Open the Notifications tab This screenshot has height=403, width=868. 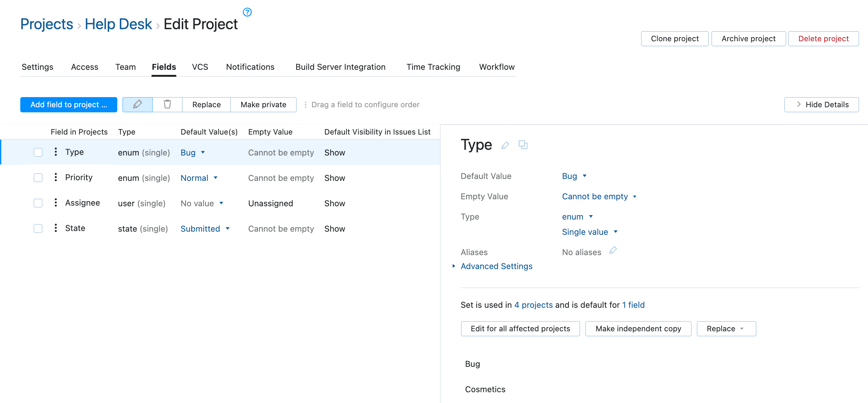coord(250,67)
